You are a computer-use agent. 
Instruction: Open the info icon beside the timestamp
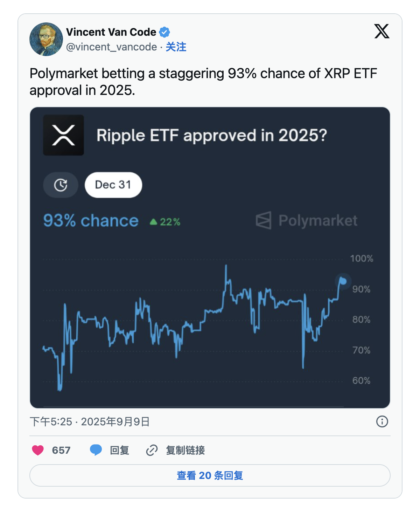coord(382,421)
